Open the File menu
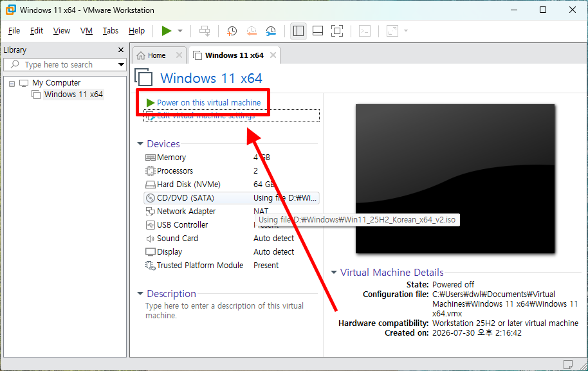This screenshot has height=371, width=588. (14, 31)
